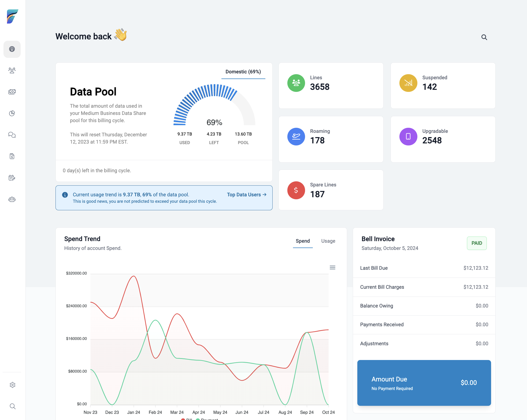Open the invoice document sidebar icon
The width and height of the screenshot is (527, 420).
(x=12, y=156)
